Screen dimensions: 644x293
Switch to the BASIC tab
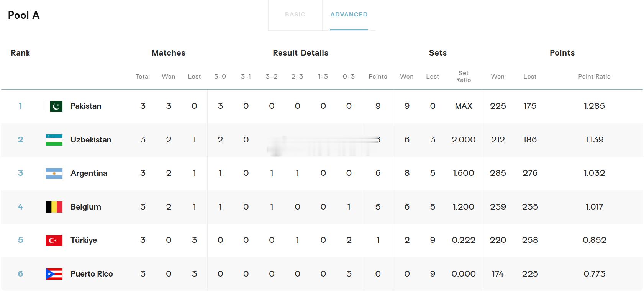[295, 15]
